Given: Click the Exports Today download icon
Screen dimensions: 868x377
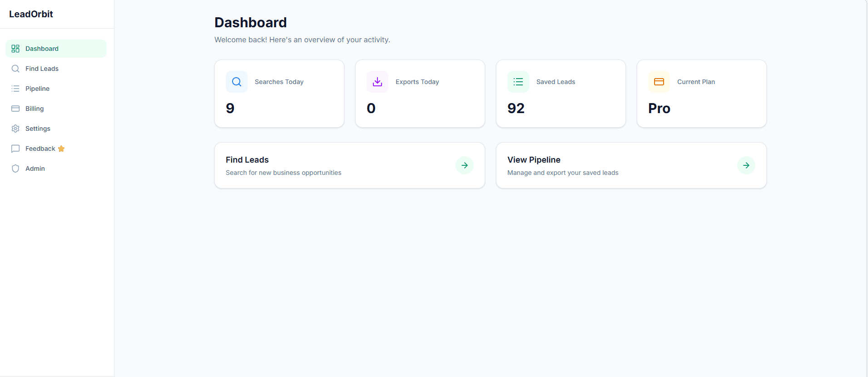Looking at the screenshot, I should point(377,82).
